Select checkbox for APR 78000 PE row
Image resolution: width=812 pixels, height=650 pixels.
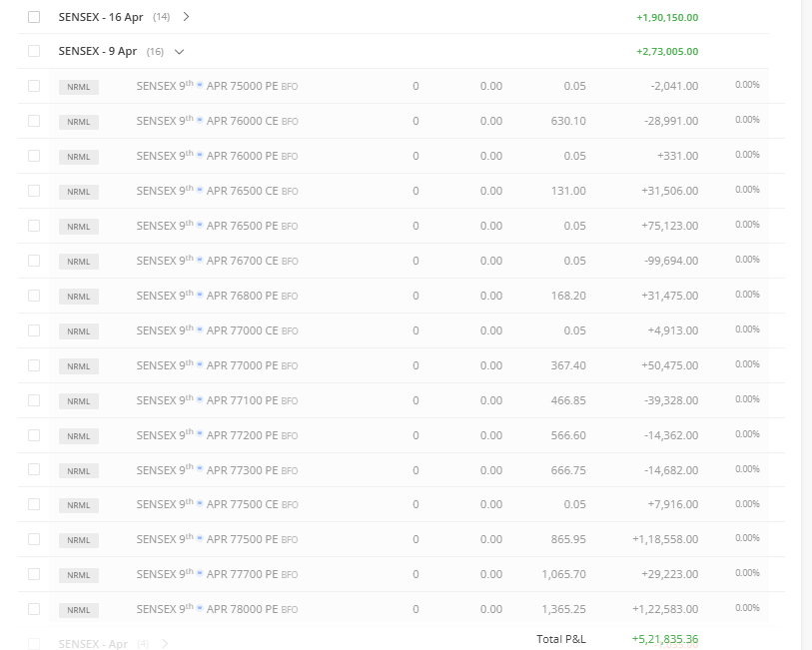[x=34, y=609]
